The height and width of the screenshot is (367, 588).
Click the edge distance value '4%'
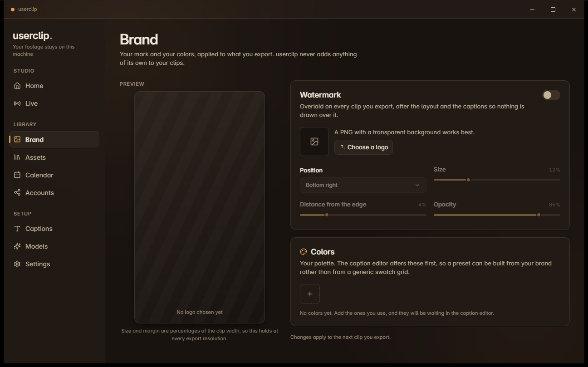[422, 205]
